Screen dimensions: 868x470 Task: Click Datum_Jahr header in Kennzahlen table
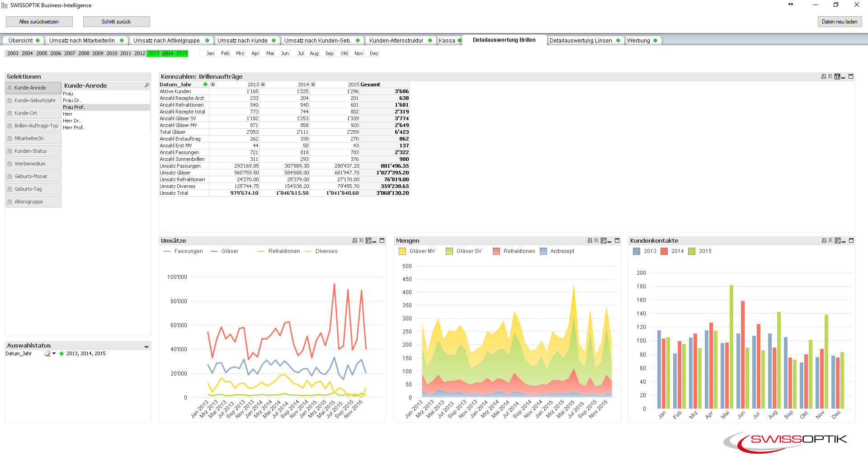pos(175,85)
